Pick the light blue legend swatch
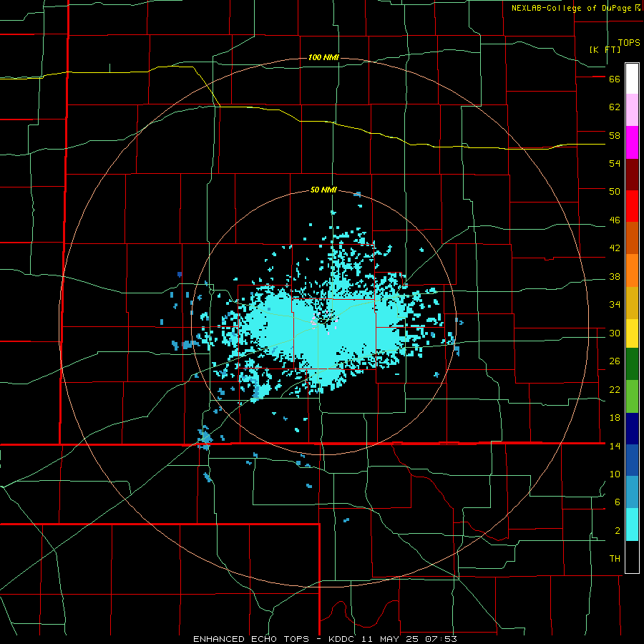Viewport: 644px width, 644px height. [632, 492]
